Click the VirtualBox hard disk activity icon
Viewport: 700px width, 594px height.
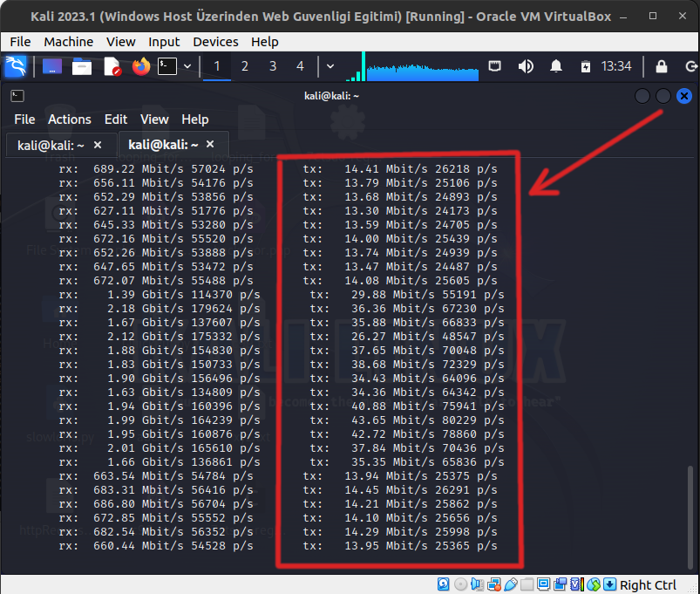coord(444,584)
